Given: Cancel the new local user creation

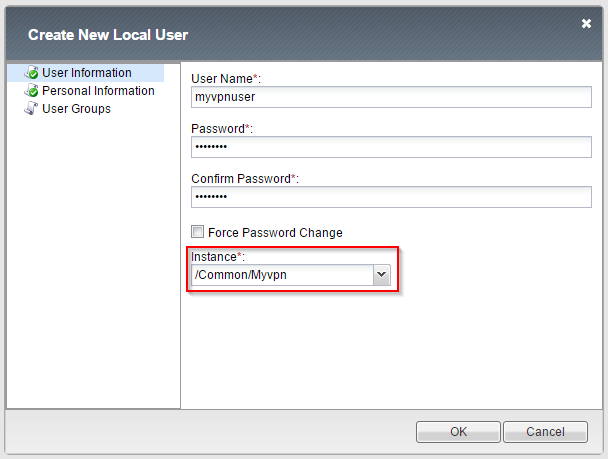Looking at the screenshot, I should tap(545, 432).
